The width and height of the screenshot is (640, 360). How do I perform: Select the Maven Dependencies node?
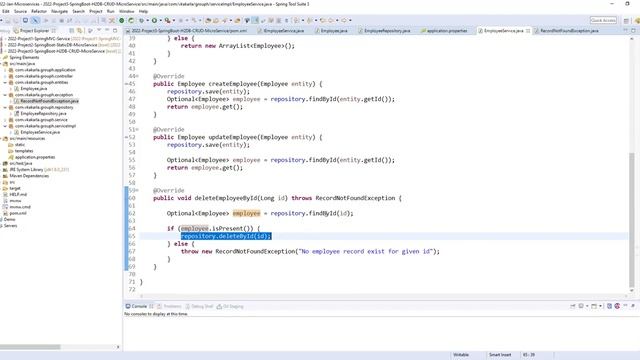pyautogui.click(x=29, y=176)
